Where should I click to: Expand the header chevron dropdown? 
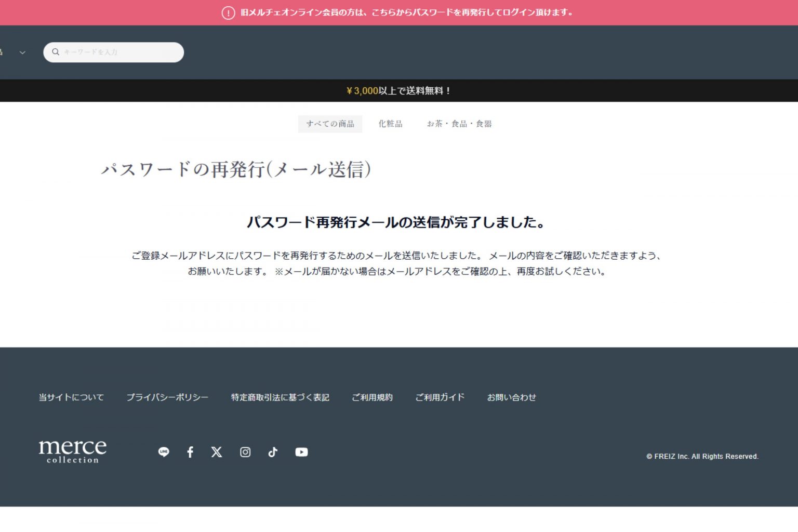22,52
